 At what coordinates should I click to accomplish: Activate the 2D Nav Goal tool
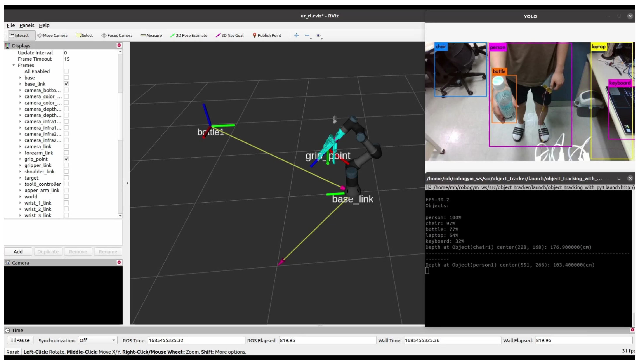coord(229,35)
